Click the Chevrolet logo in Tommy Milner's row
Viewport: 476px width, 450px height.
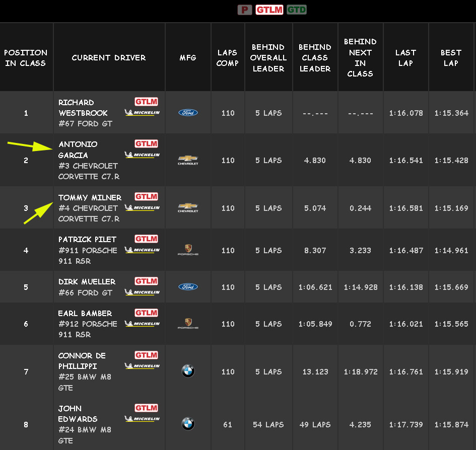click(188, 207)
